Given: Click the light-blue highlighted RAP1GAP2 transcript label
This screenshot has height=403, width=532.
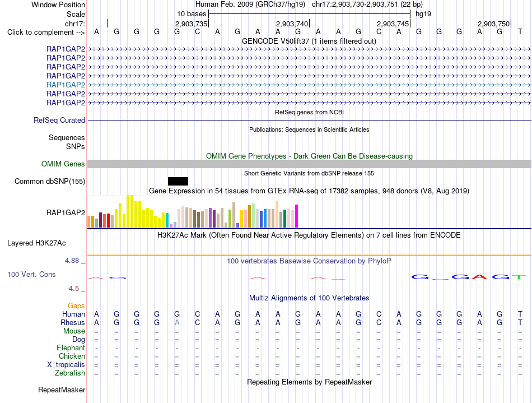Looking at the screenshot, I should click(66, 85).
